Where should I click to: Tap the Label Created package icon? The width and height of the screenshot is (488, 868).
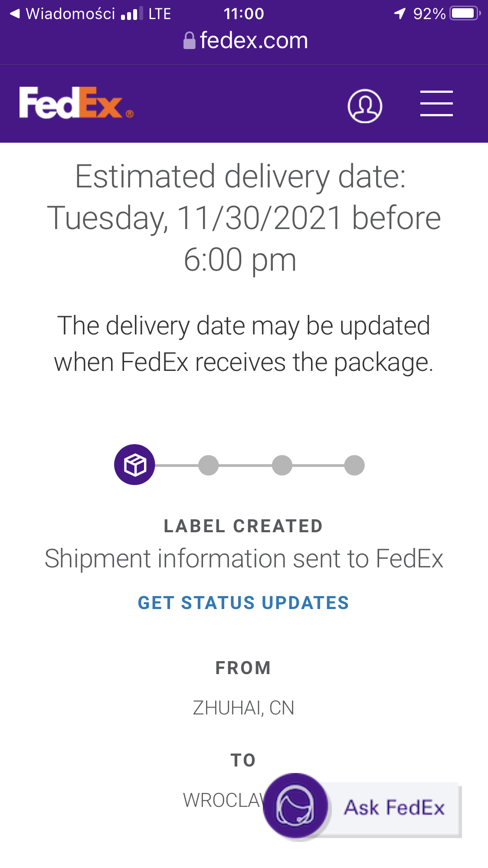pyautogui.click(x=134, y=465)
